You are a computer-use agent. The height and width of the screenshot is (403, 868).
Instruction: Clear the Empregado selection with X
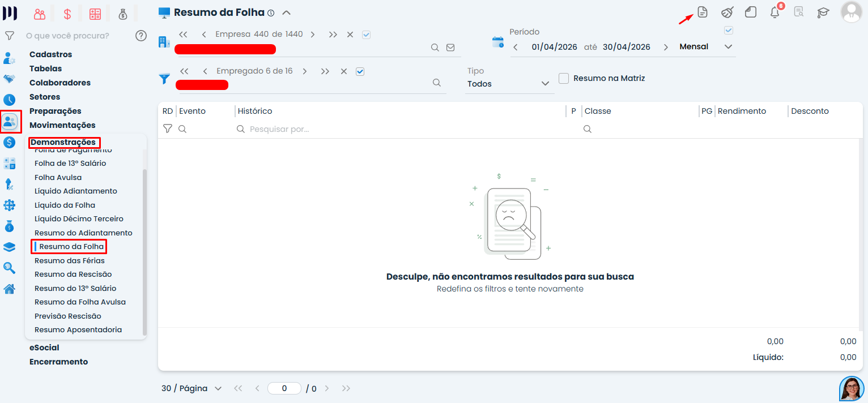coord(344,71)
